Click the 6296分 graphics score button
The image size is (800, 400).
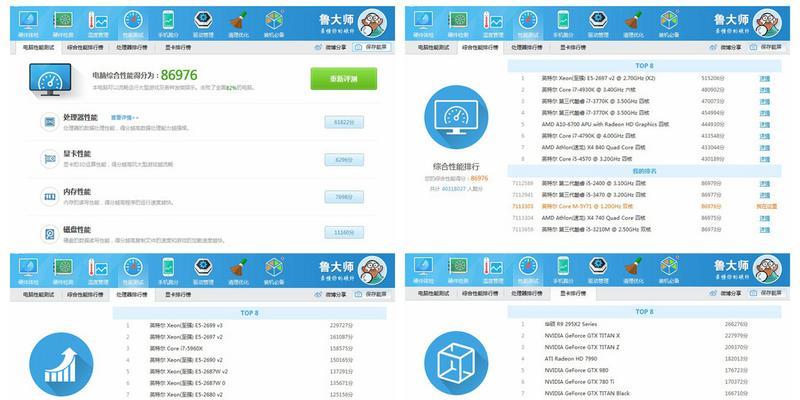pyautogui.click(x=344, y=160)
